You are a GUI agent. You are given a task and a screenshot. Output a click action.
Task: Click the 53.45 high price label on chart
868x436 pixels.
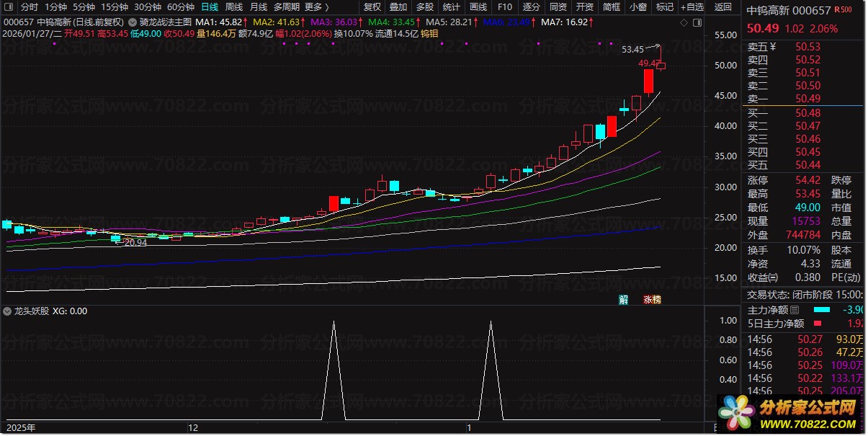[x=632, y=50]
